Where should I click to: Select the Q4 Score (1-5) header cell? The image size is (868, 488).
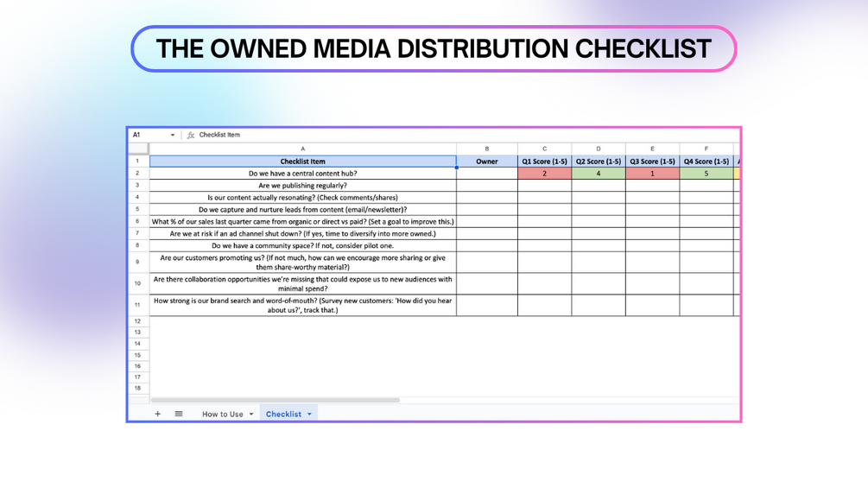[706, 162]
